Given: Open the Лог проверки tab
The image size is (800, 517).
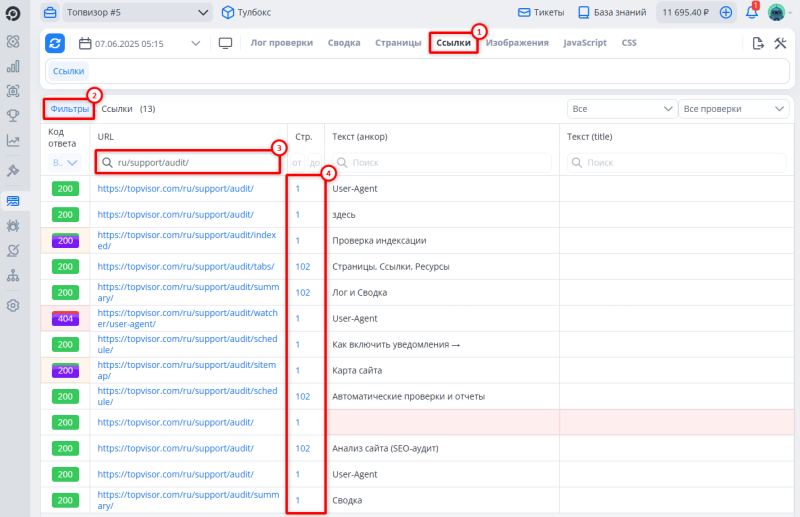Looking at the screenshot, I should click(x=281, y=43).
